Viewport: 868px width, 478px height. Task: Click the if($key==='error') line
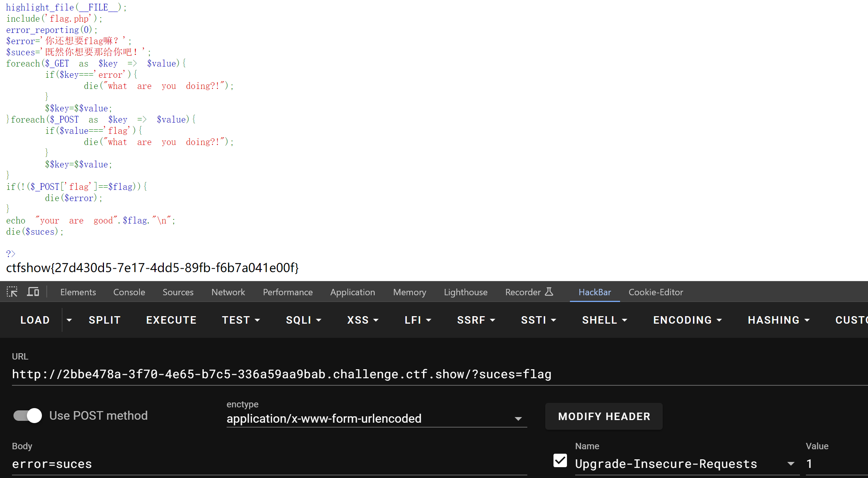click(92, 75)
